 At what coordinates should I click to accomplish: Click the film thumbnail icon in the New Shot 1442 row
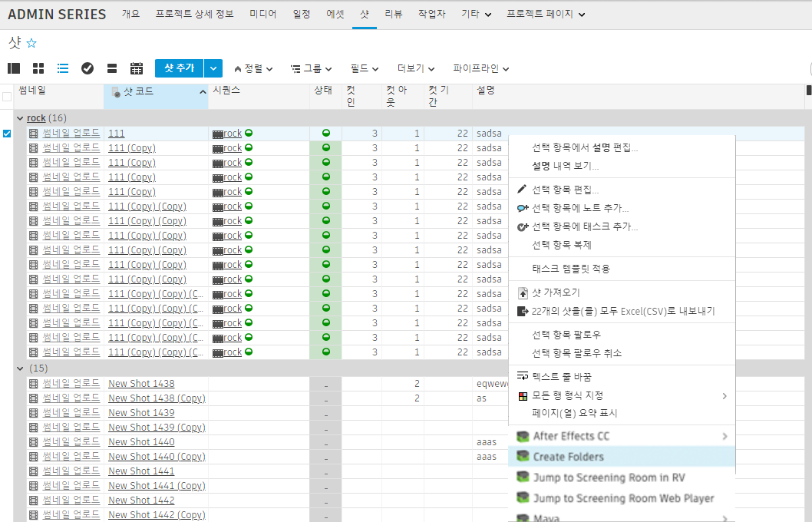pos(34,501)
